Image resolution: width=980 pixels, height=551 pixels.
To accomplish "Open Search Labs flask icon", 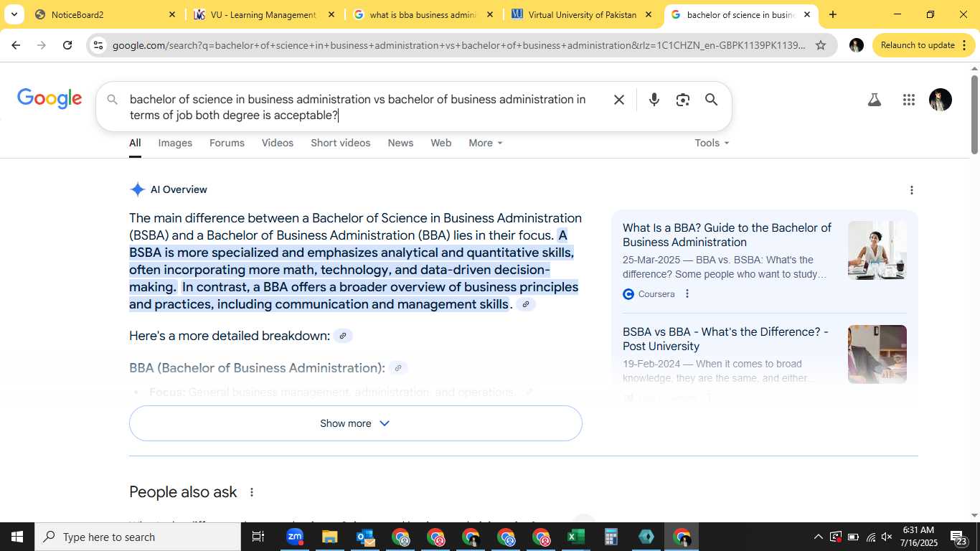I will pos(874,100).
